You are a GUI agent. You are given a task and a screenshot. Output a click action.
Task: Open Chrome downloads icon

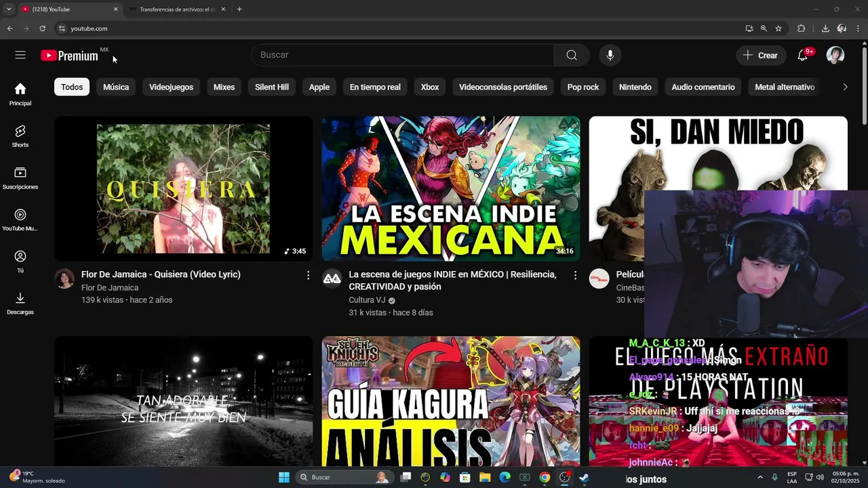click(x=825, y=28)
